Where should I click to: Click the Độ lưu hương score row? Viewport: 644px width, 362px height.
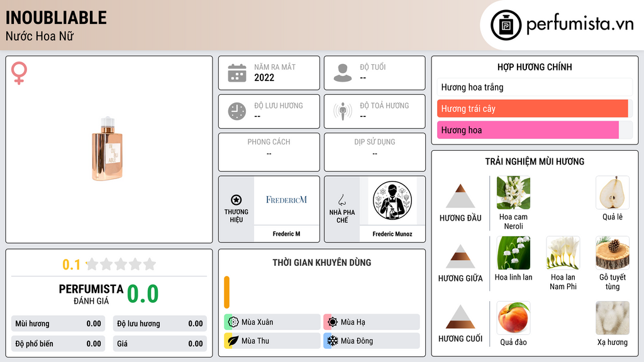160,324
